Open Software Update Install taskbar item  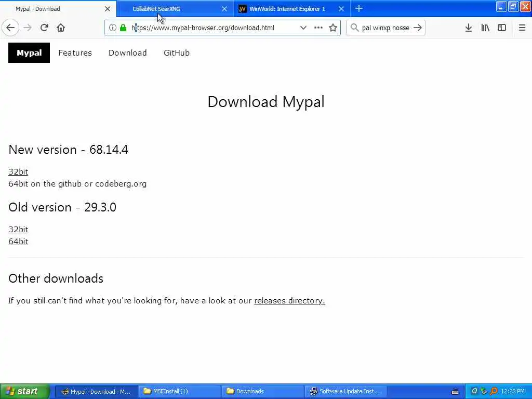[346, 392]
